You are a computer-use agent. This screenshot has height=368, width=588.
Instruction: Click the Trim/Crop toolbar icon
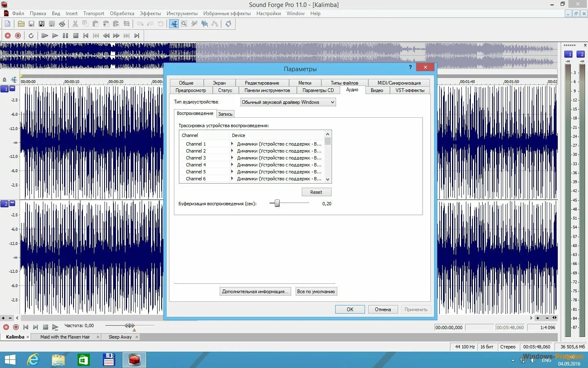click(127, 24)
